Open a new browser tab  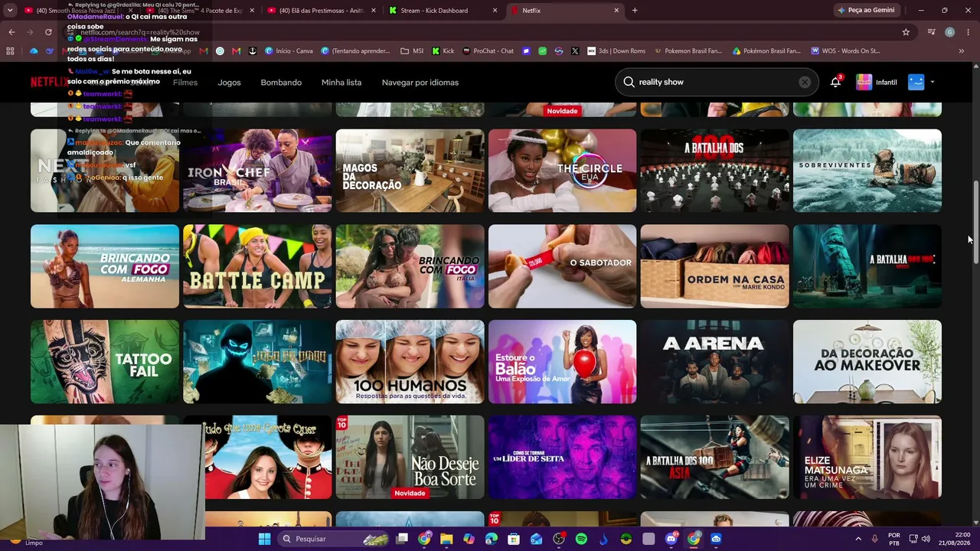click(x=635, y=11)
